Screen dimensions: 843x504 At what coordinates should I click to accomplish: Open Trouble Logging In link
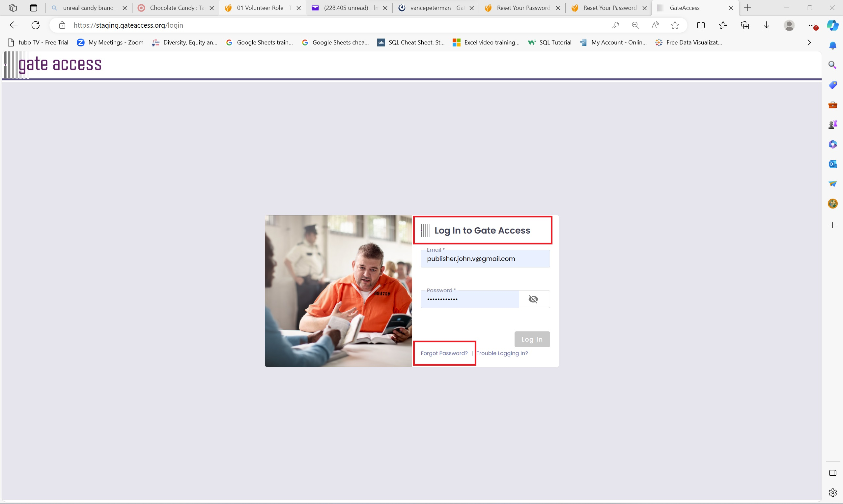[x=502, y=353]
